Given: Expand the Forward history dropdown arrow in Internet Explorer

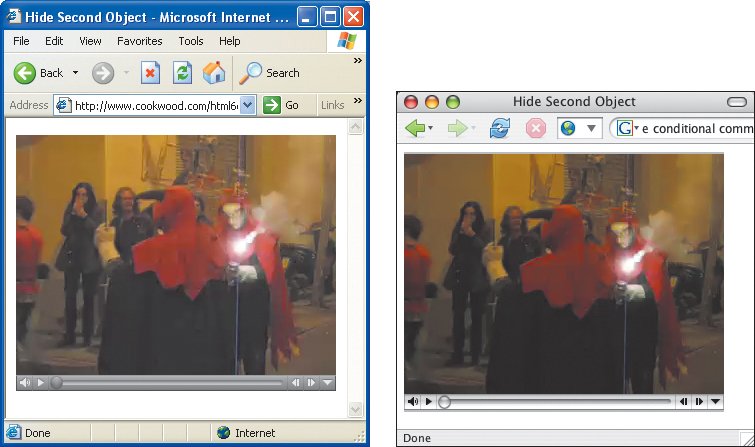Looking at the screenshot, I should 126,73.
